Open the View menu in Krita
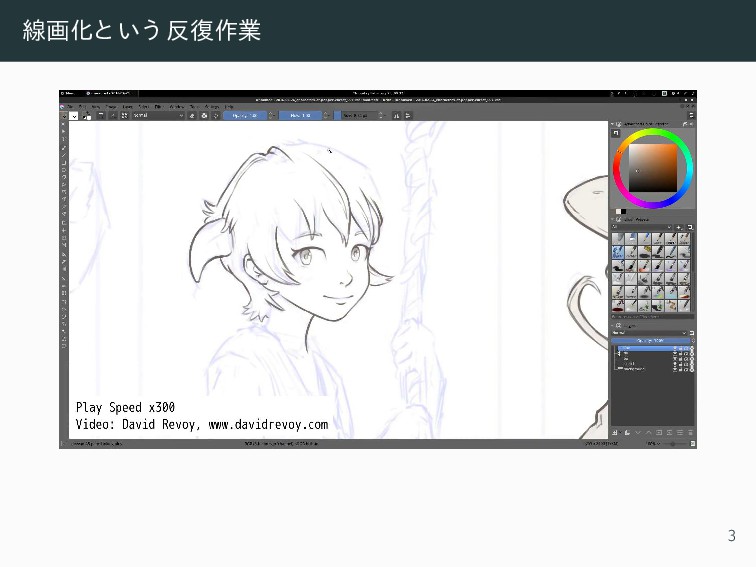Screen dimensions: 756x567 coord(96,107)
